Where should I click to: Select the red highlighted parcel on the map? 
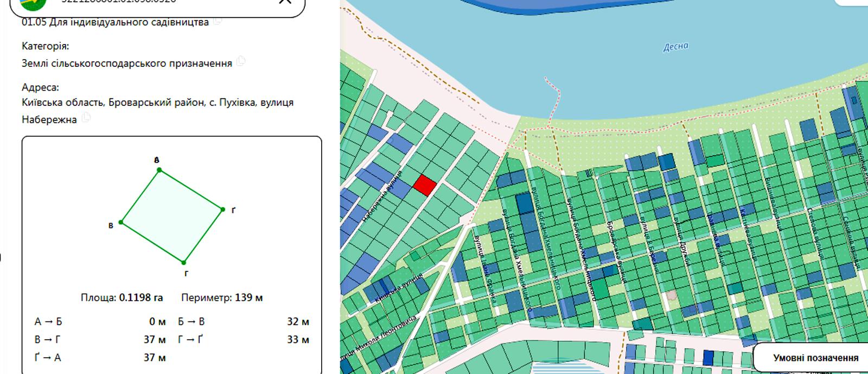(x=424, y=185)
